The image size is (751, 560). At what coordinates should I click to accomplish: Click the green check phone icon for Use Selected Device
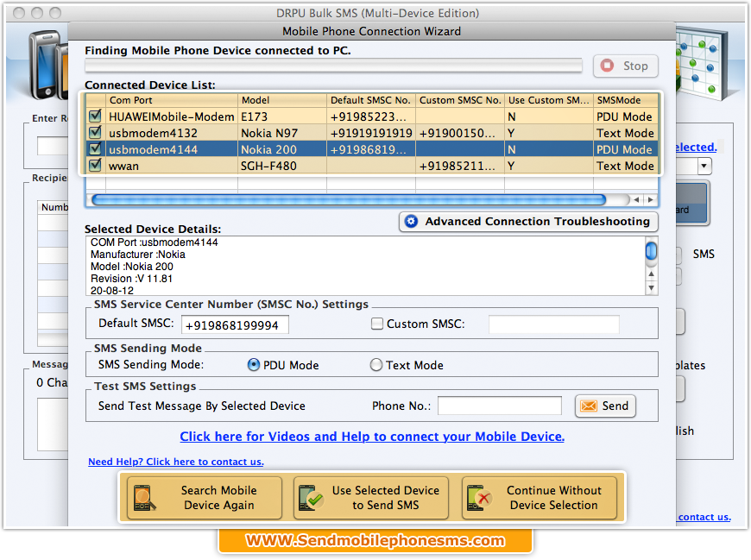pos(311,498)
